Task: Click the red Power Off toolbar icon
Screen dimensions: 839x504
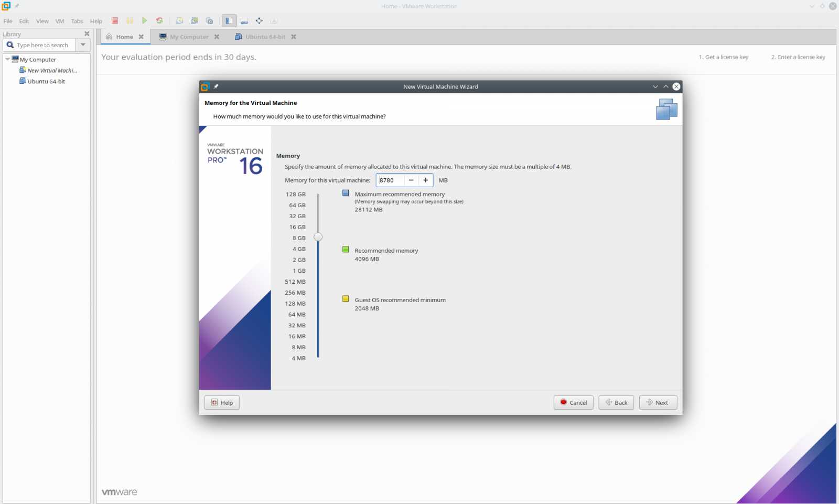Action: (115, 21)
